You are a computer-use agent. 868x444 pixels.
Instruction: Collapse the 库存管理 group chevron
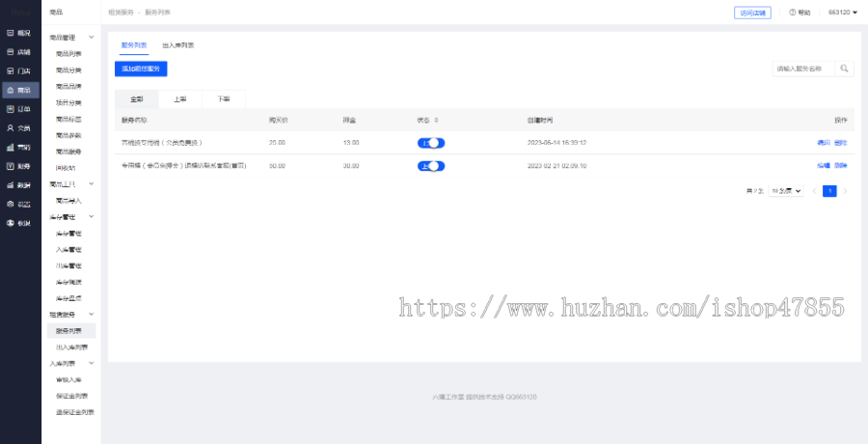pos(92,217)
